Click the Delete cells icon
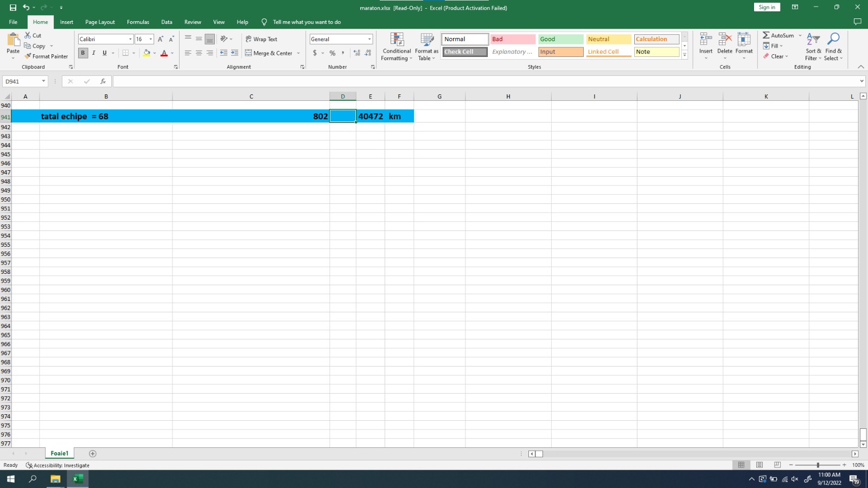Image resolution: width=868 pixels, height=488 pixels. pyautogui.click(x=725, y=40)
